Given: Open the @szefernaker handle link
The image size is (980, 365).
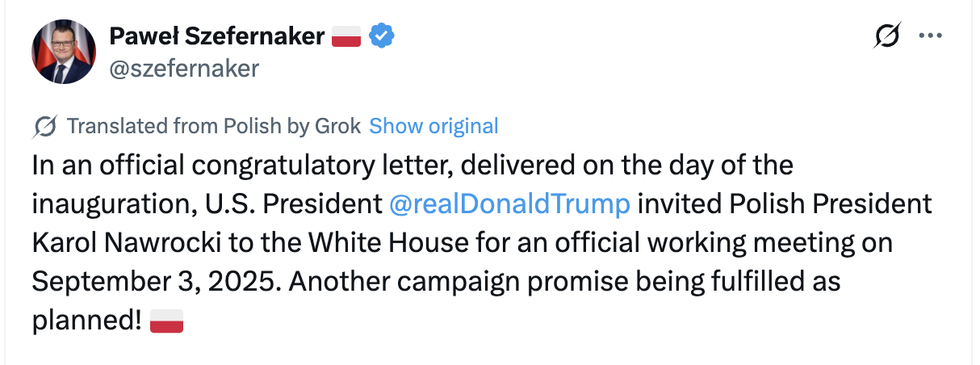Looking at the screenshot, I should pyautogui.click(x=184, y=69).
